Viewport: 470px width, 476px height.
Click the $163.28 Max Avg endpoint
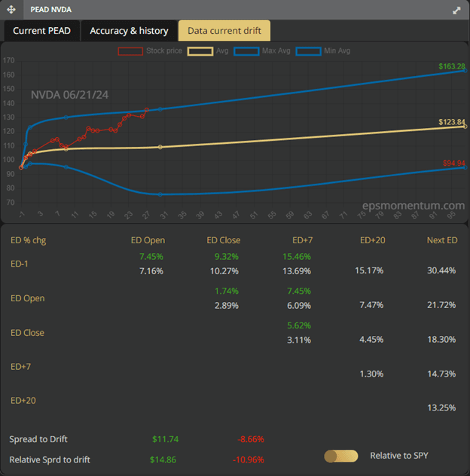465,71
